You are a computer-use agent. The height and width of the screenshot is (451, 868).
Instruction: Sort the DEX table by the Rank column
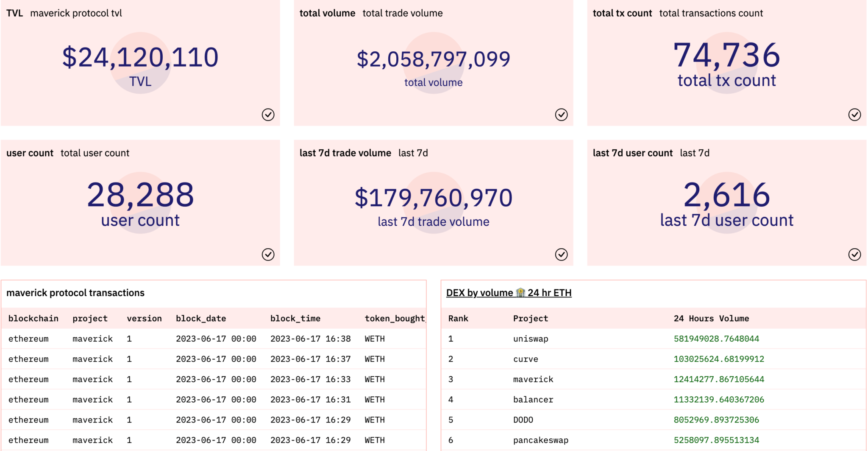pos(458,318)
